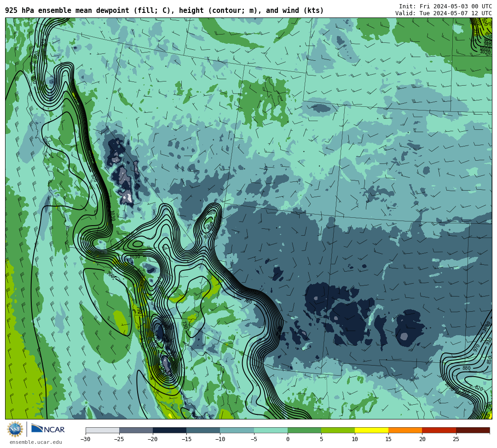Click the 0 to 5 green colorbar segment
The image size is (497, 448).
pyautogui.click(x=304, y=430)
